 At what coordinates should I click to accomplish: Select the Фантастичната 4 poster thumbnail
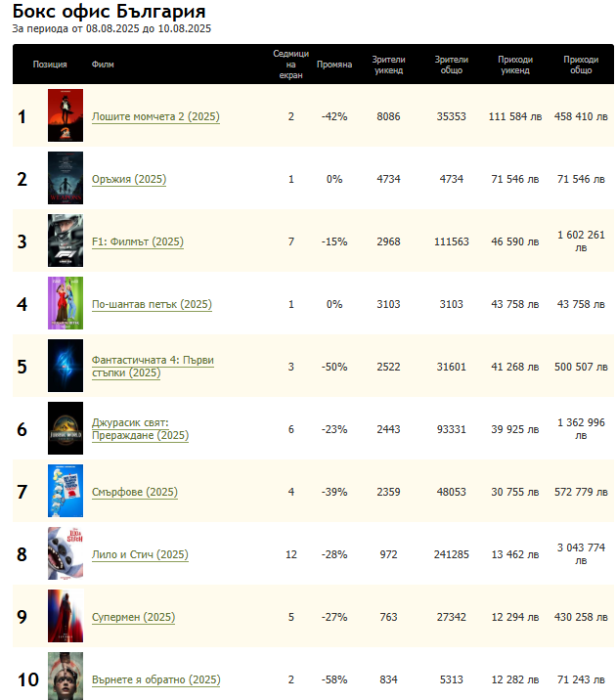[66, 366]
